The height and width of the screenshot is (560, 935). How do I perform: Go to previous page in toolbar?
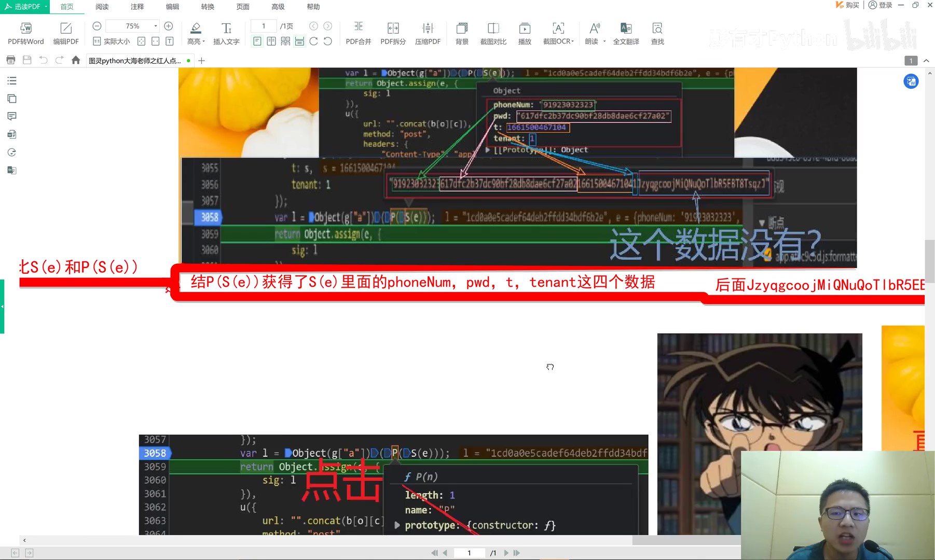point(313,26)
